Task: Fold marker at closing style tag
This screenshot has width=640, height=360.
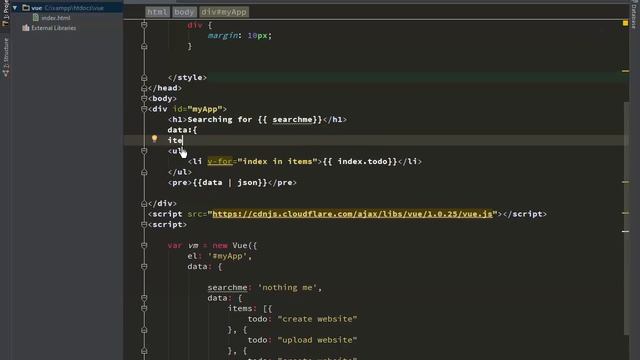Action: pyautogui.click(x=144, y=78)
